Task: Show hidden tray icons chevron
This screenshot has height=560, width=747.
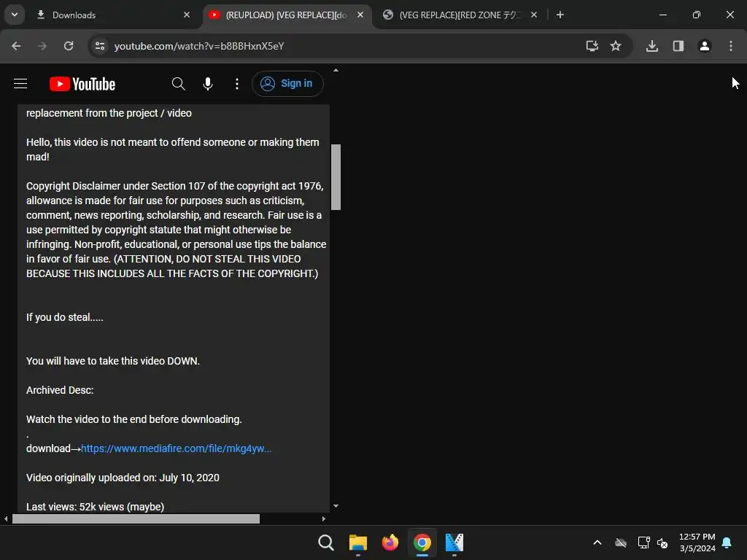Action: pyautogui.click(x=597, y=542)
